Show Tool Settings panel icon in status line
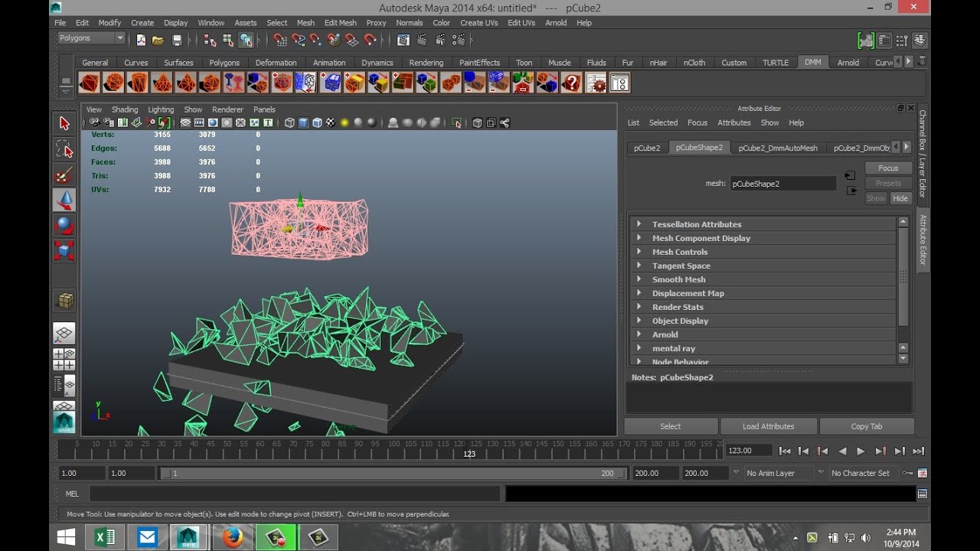980x551 pixels. pyautogui.click(x=902, y=41)
